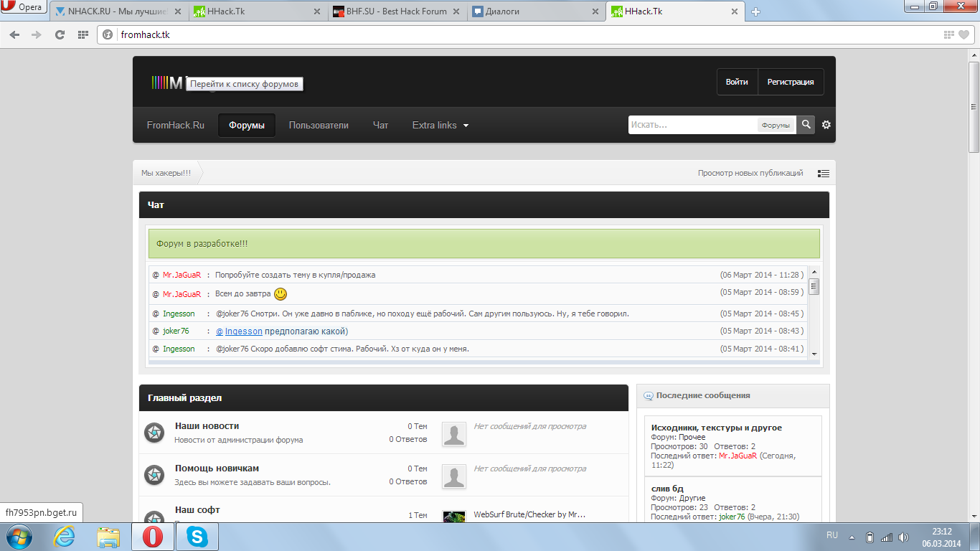
Task: Click the speech bubble icon by Последние сообщения
Action: click(x=649, y=395)
